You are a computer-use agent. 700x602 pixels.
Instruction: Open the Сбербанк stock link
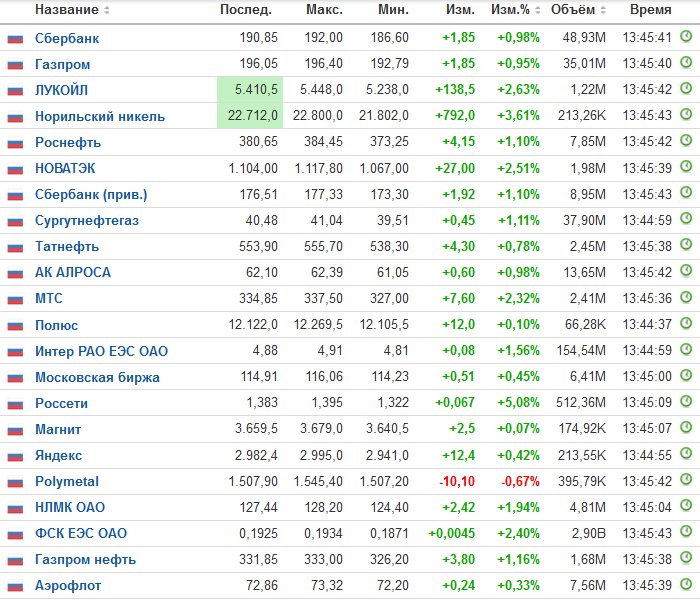pos(67,38)
